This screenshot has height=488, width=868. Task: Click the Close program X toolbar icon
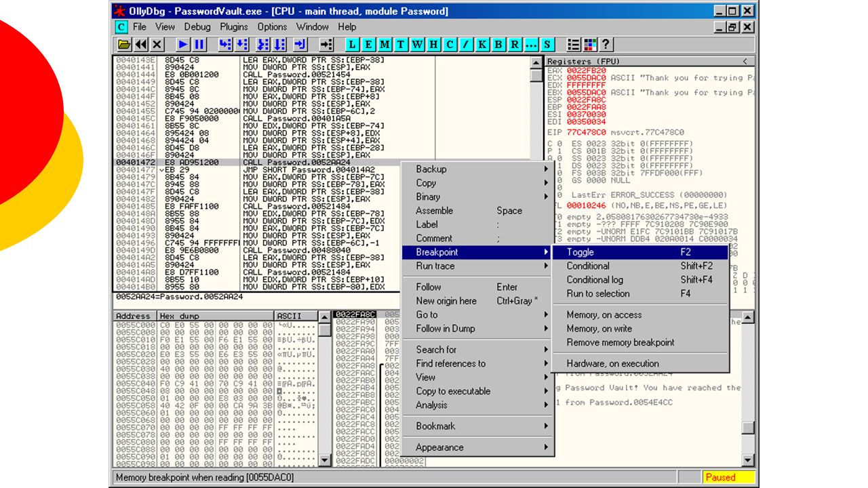157,45
